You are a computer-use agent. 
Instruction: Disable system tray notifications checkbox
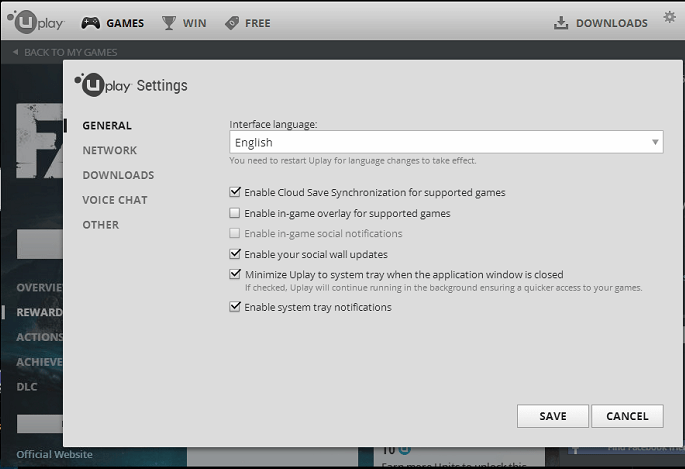(x=235, y=307)
